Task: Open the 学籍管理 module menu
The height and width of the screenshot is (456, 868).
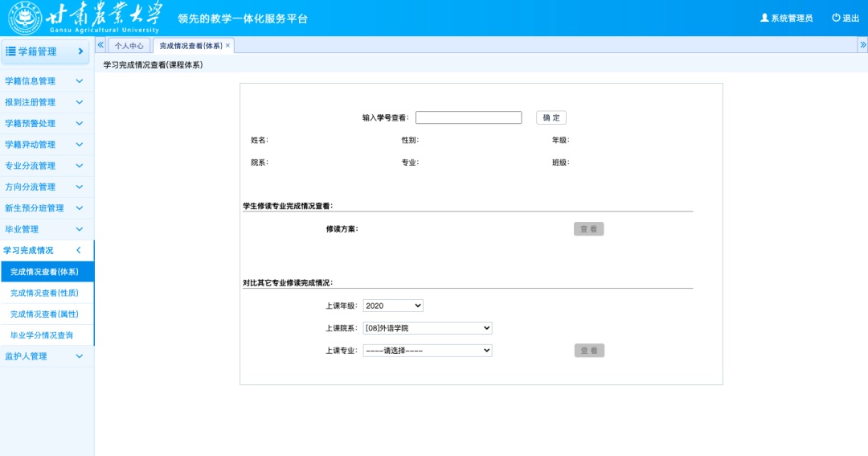Action: (45, 51)
